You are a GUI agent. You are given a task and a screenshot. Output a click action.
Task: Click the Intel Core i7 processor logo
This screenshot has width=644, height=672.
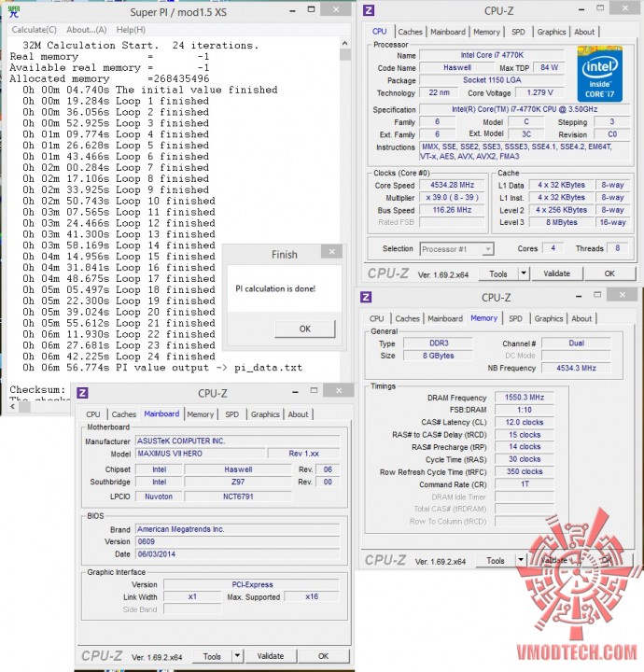pyautogui.click(x=600, y=74)
